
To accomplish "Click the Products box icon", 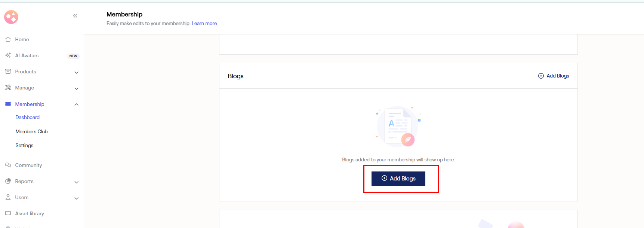I will tap(8, 72).
